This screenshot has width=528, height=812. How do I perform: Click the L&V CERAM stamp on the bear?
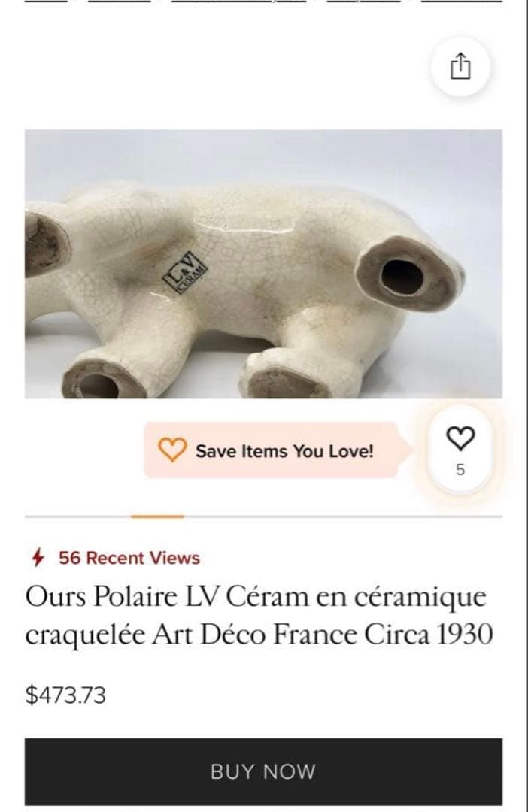tap(185, 273)
